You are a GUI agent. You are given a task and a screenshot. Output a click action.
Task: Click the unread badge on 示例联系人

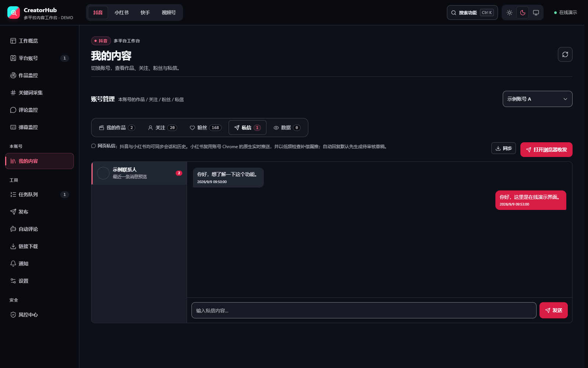click(179, 173)
